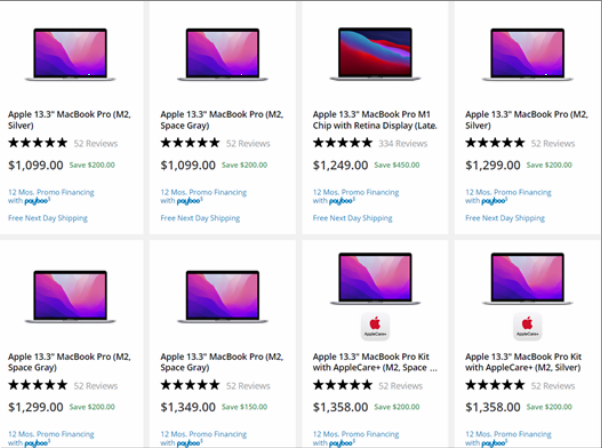Click star rating of $1,249.00 M1 MacBook
Screen dimensions: 602x448
(x=342, y=144)
